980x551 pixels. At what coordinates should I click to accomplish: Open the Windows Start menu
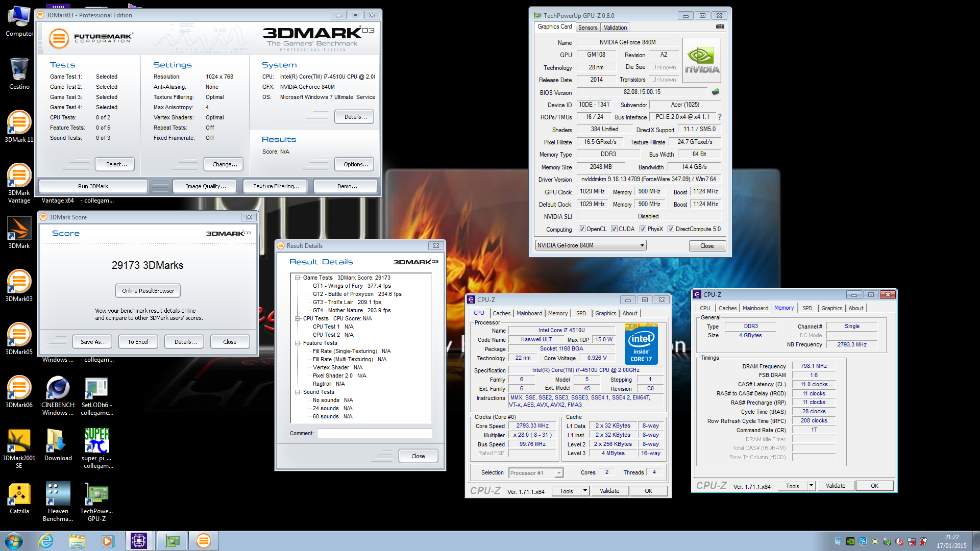pos(14,541)
